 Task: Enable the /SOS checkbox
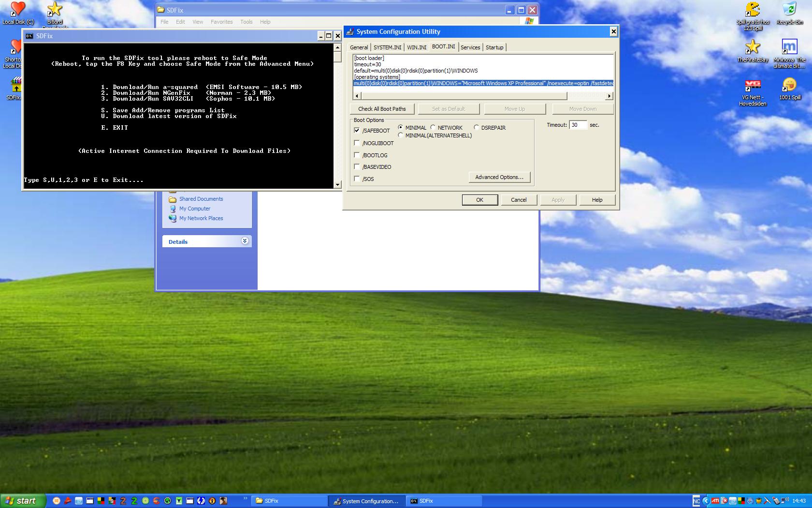357,179
